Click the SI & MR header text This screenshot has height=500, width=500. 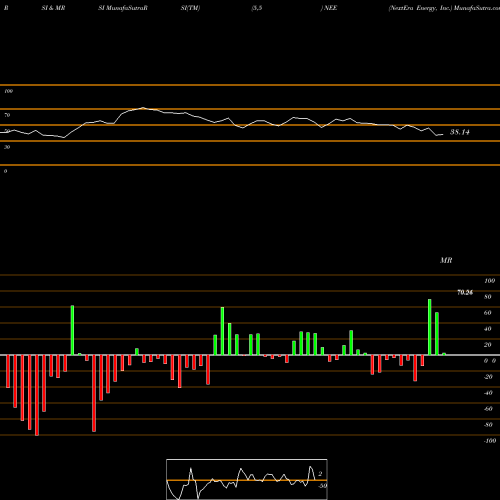click(53, 8)
